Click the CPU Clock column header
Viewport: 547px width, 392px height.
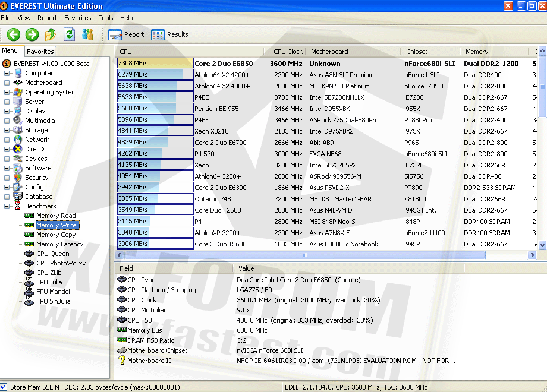(285, 52)
